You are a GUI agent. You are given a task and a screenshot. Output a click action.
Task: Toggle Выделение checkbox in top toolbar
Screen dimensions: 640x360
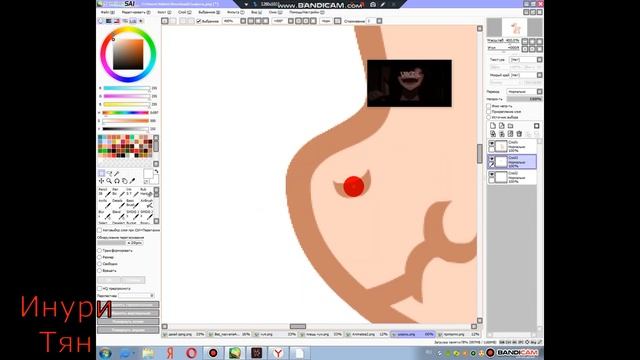click(x=199, y=21)
